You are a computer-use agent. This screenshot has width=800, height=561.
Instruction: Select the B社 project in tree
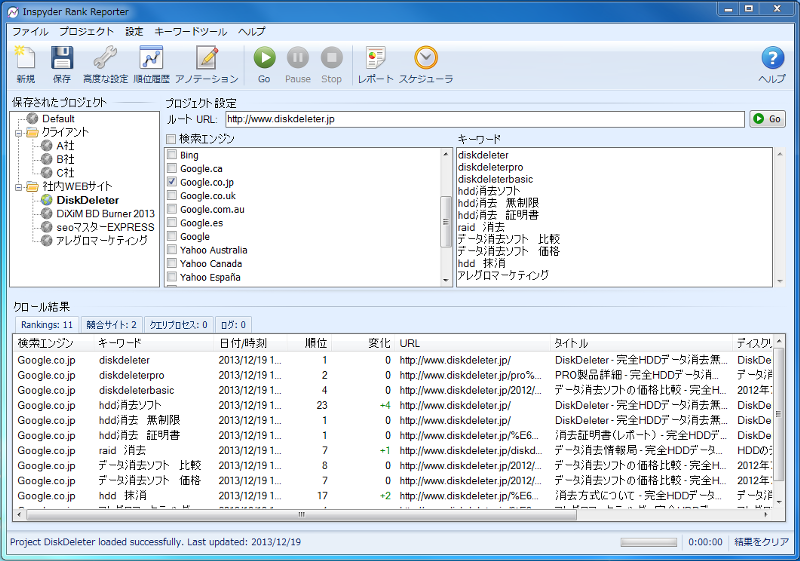point(65,159)
